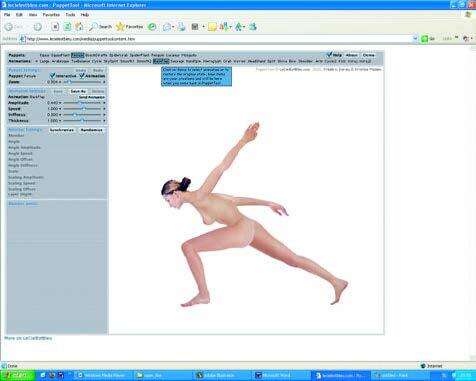The image size is (476, 381).
Task: Click the green tree-shaped toolbar icon
Action: [239, 27]
